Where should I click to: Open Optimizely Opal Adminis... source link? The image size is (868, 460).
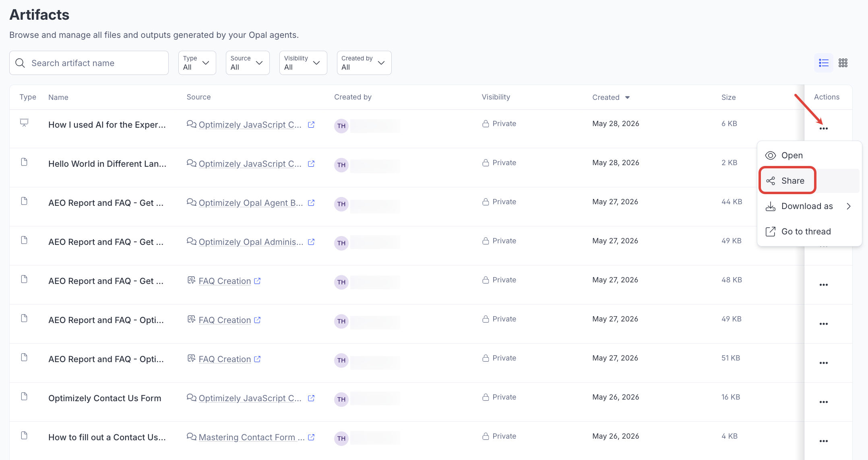coord(251,242)
